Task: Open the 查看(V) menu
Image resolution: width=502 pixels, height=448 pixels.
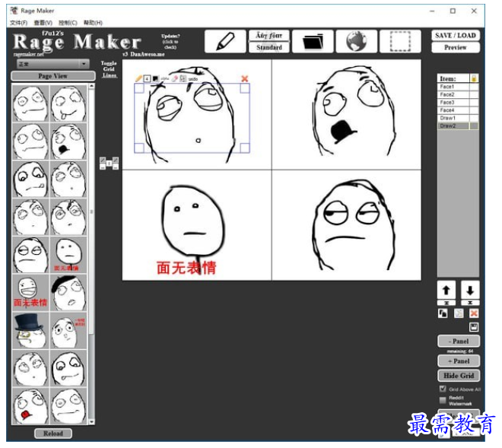Action: pyautogui.click(x=43, y=23)
